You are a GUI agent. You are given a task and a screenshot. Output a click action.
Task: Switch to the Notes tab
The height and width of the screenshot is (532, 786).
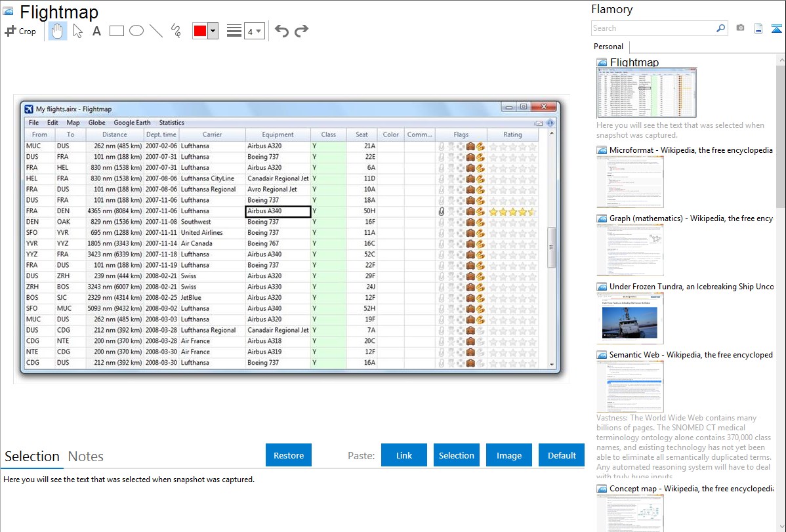(x=86, y=457)
